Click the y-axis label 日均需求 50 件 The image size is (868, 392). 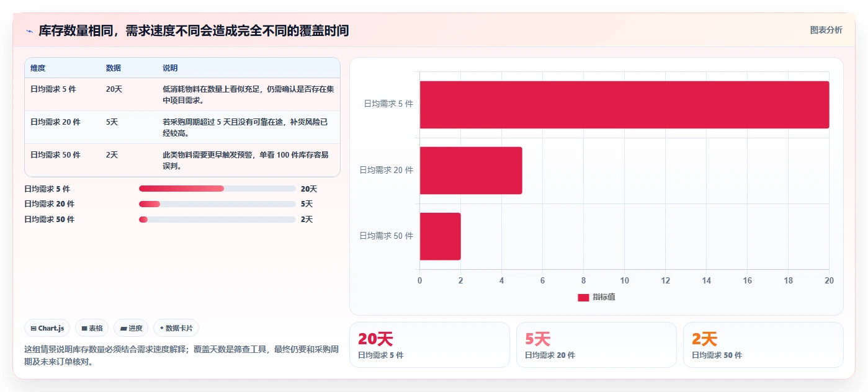click(x=387, y=236)
